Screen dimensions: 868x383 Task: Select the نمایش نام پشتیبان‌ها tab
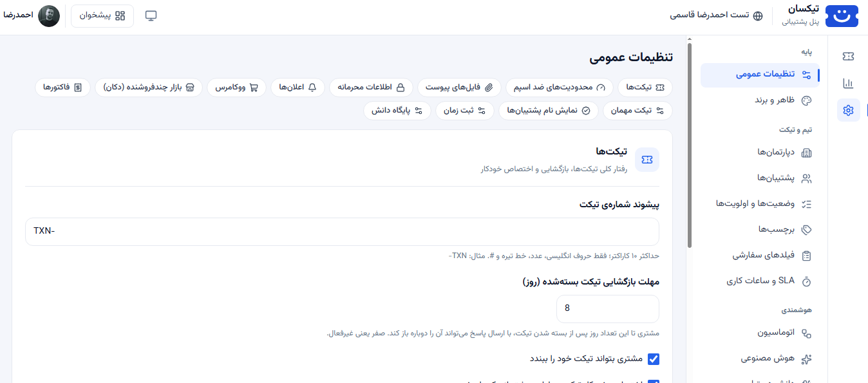click(x=549, y=111)
